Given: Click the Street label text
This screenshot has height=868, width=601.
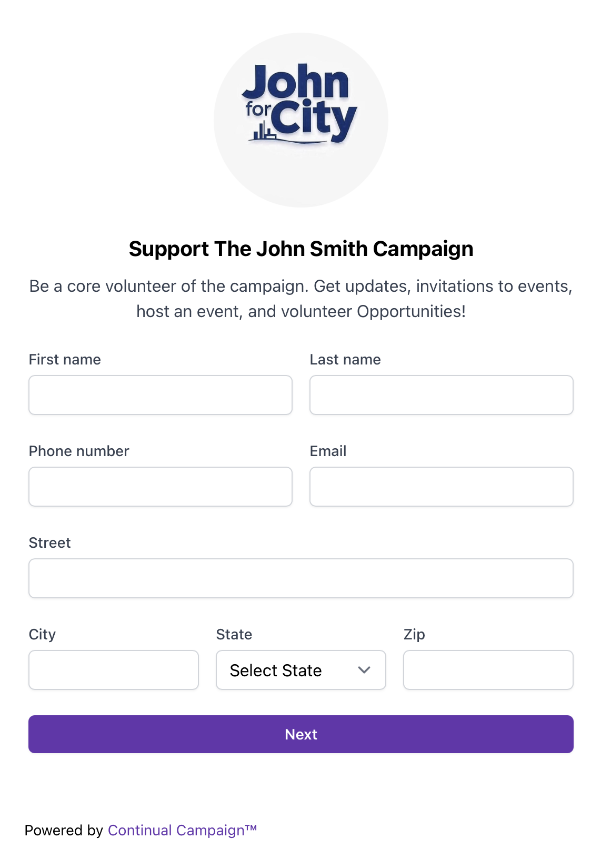Looking at the screenshot, I should pos(49,542).
